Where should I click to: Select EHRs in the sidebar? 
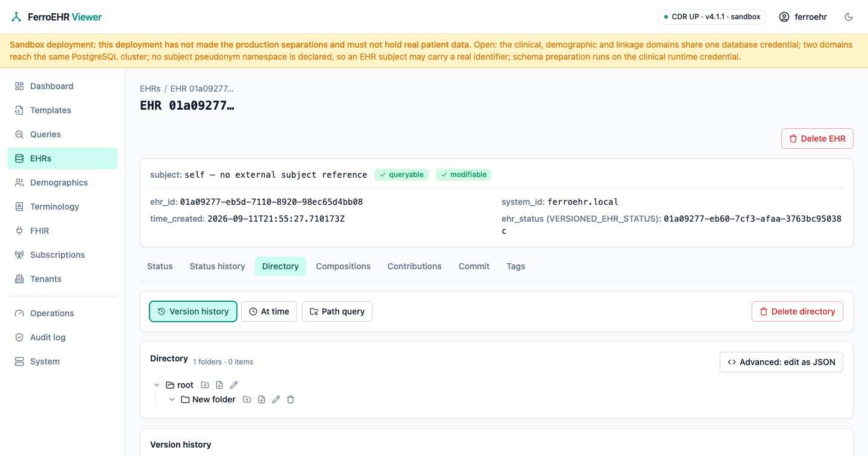(x=62, y=158)
